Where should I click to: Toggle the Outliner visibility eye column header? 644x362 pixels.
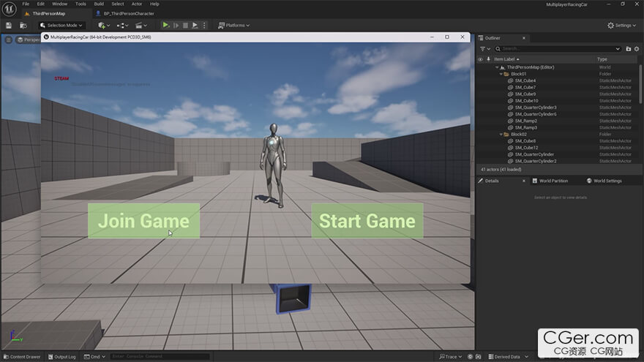[x=480, y=59]
